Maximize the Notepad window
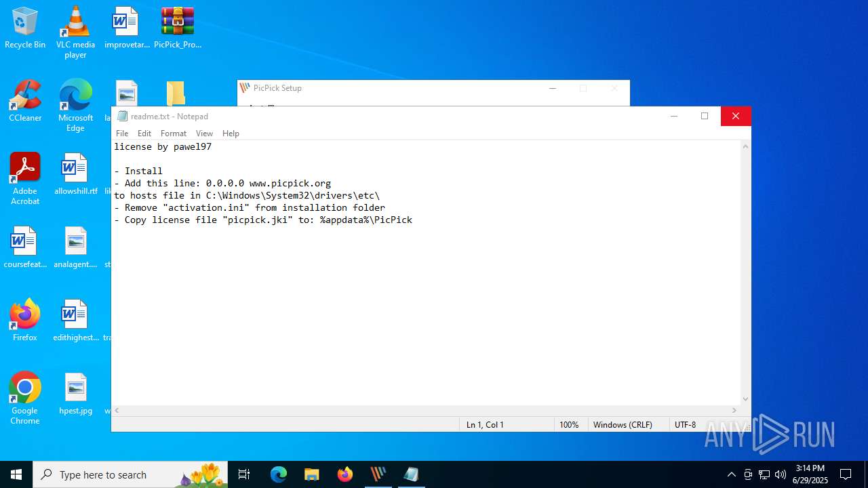Screen dimensions: 868x488 point(705,116)
